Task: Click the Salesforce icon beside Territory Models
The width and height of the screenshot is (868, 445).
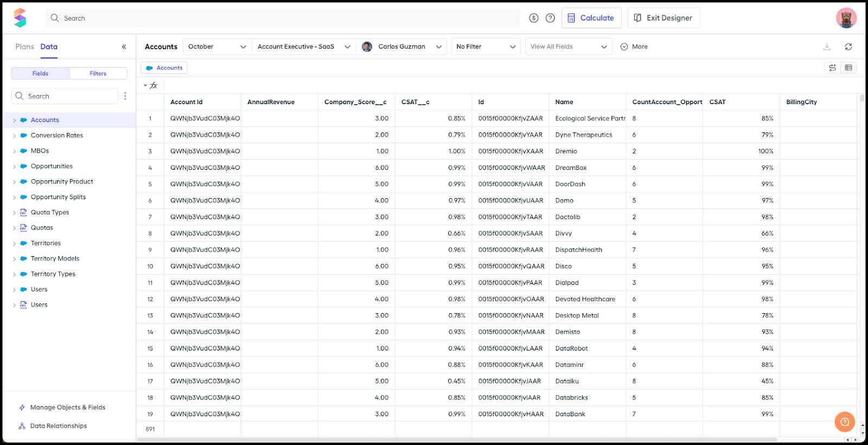Action: pos(23,258)
